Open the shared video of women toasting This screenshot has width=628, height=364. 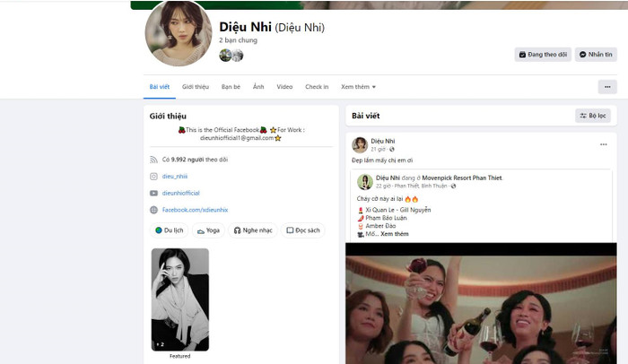[481, 303]
